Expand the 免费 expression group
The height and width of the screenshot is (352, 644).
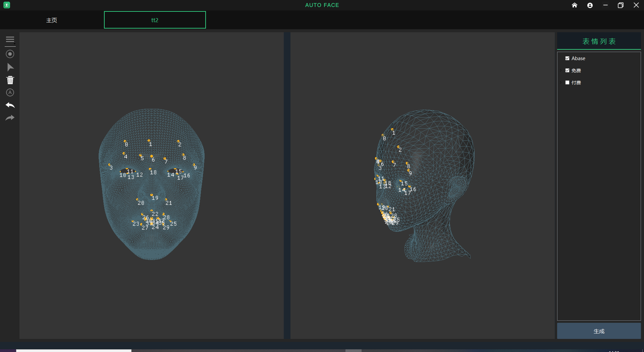click(x=560, y=70)
